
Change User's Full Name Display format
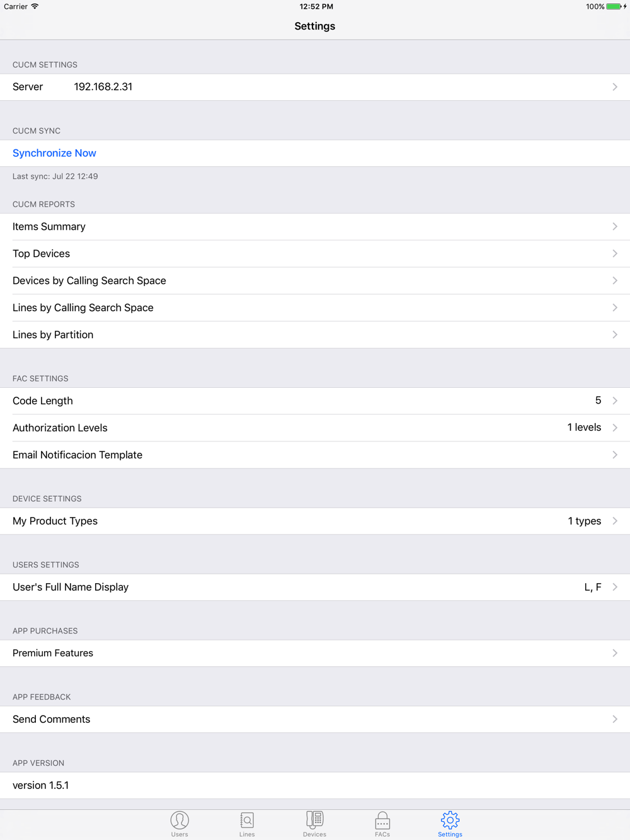pos(315,587)
